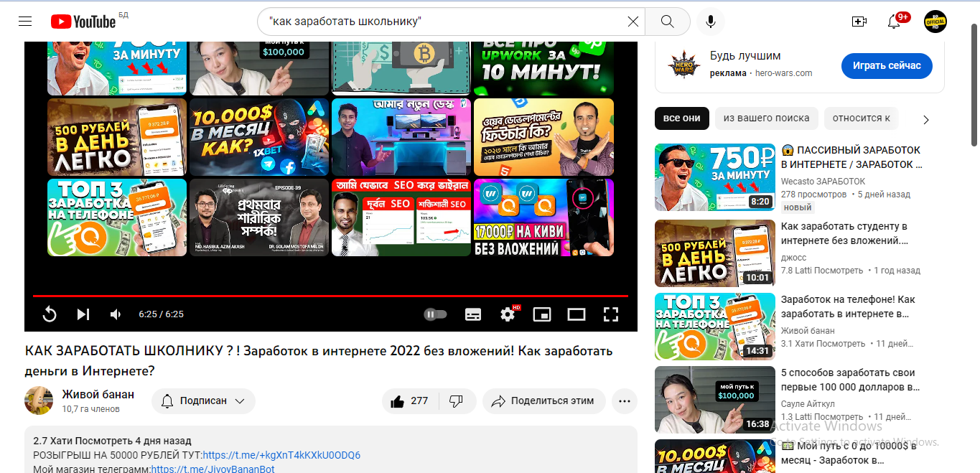The height and width of the screenshot is (473, 980).
Task: Toggle theater mode
Action: [577, 314]
